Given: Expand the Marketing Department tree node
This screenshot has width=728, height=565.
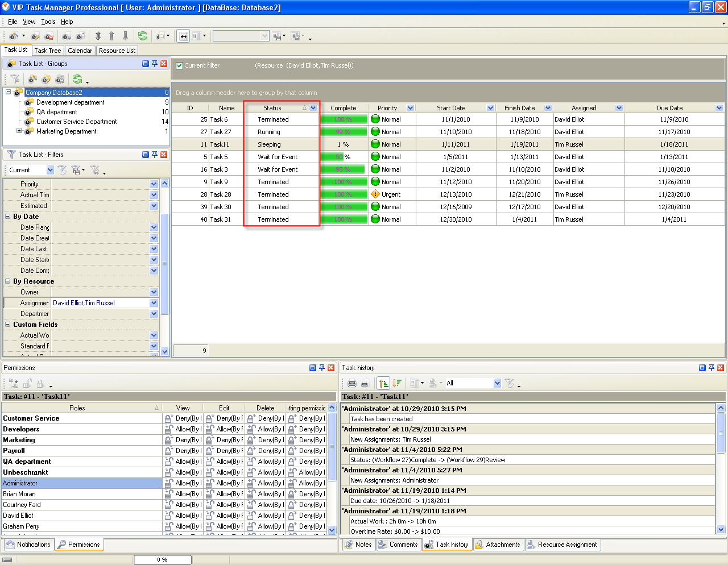Looking at the screenshot, I should tap(19, 131).
